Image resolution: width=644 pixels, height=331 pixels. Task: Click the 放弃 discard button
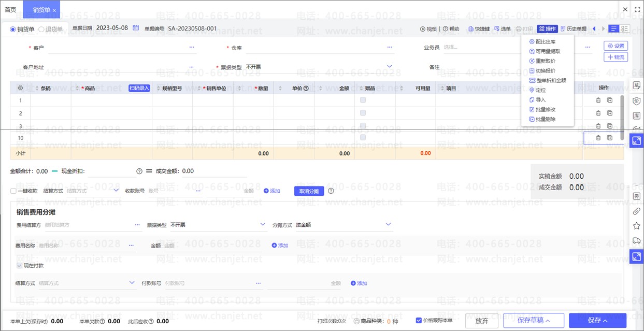[482, 321]
